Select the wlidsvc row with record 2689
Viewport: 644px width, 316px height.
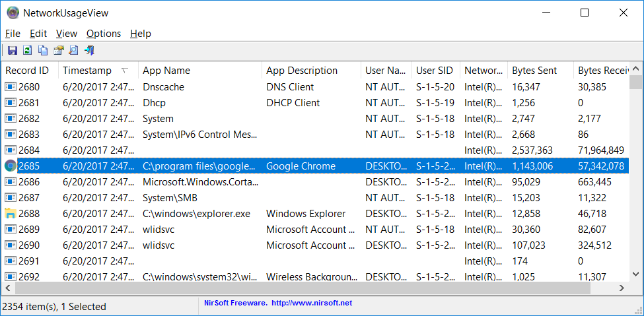click(x=159, y=230)
